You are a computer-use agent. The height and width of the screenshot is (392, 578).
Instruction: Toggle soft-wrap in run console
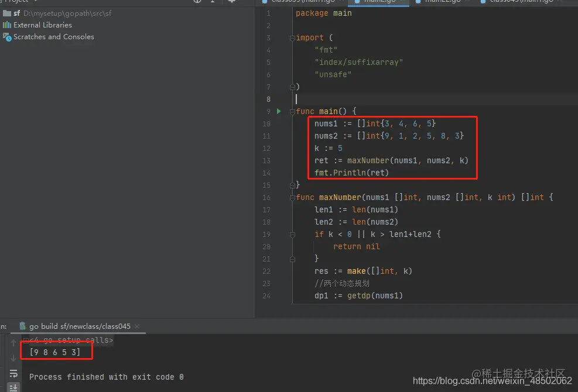(13, 373)
